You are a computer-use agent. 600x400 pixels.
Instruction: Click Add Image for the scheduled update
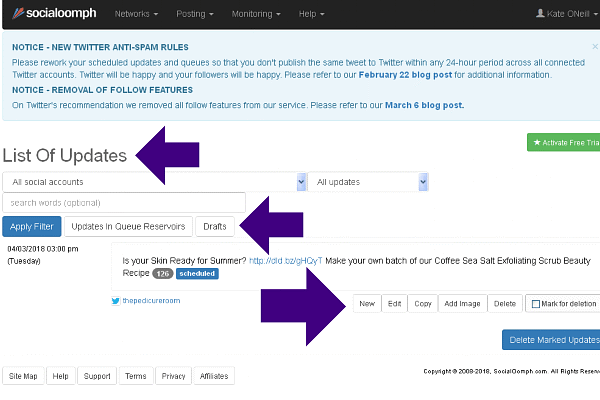coord(463,303)
